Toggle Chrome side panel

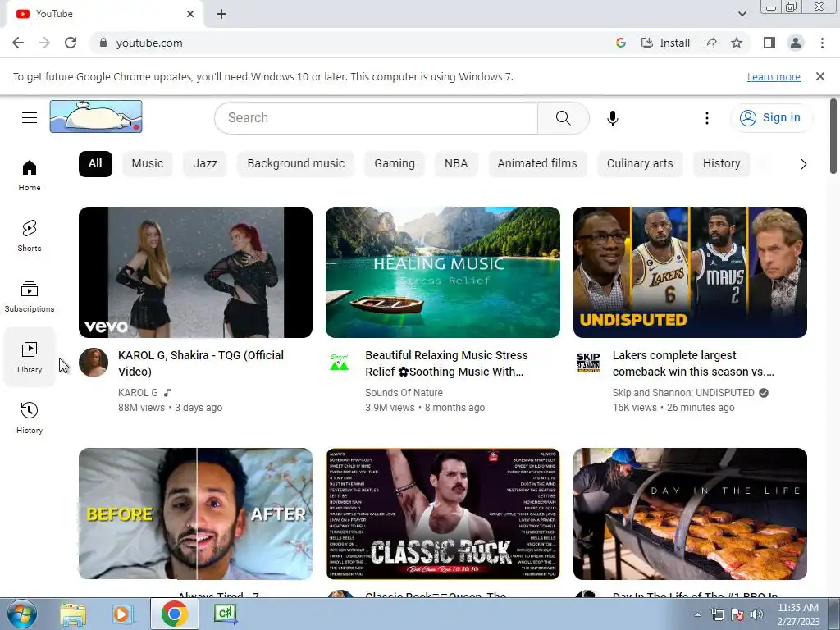(x=769, y=43)
